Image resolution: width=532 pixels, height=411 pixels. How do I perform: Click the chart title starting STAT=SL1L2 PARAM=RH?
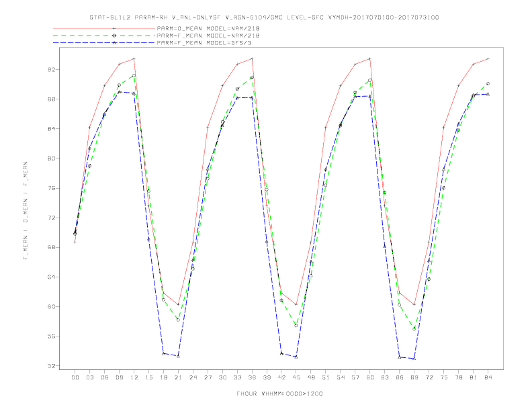pyautogui.click(x=264, y=17)
